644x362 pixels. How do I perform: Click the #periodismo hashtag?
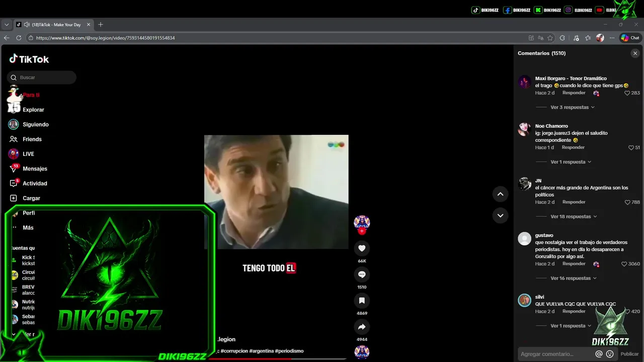pyautogui.click(x=289, y=351)
